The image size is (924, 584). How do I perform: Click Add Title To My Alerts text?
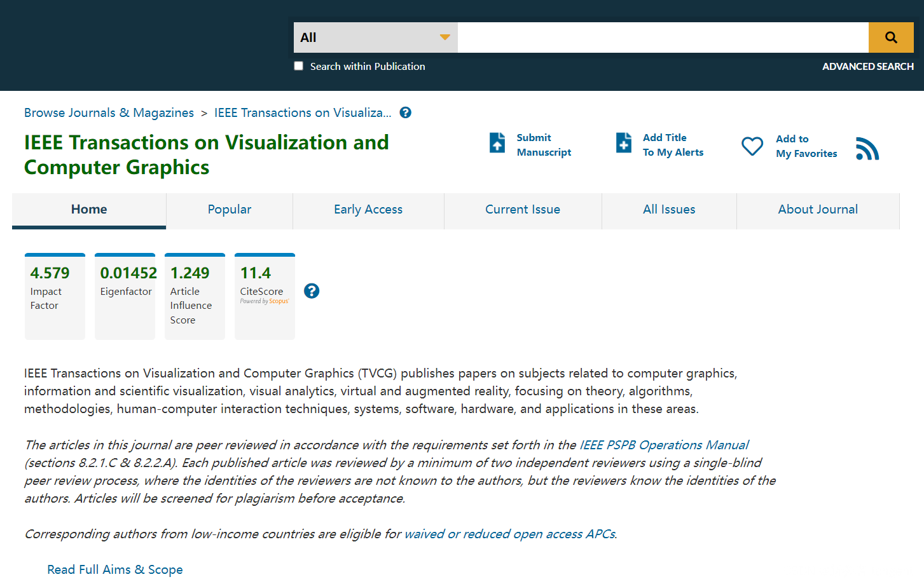click(x=673, y=145)
